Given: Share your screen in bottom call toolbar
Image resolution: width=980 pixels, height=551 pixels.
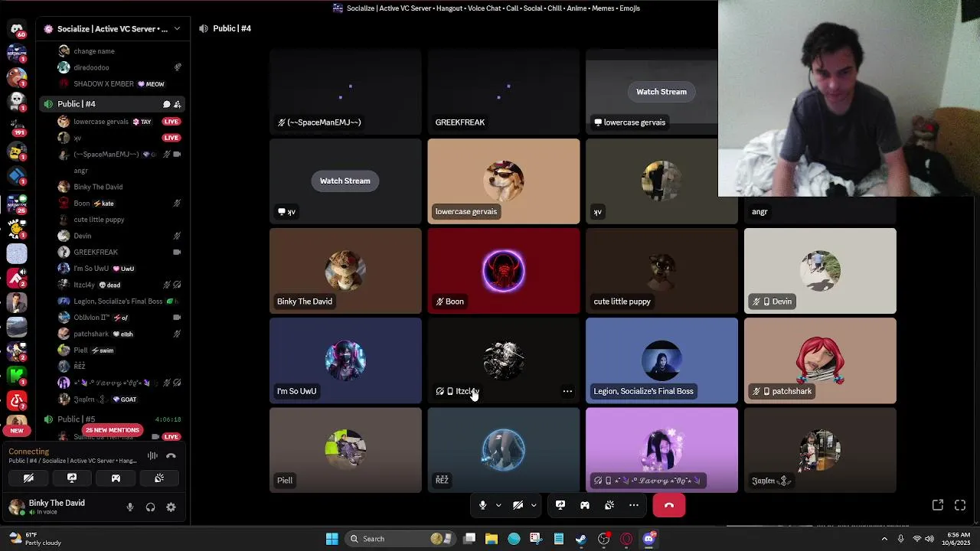Looking at the screenshot, I should coord(560,505).
